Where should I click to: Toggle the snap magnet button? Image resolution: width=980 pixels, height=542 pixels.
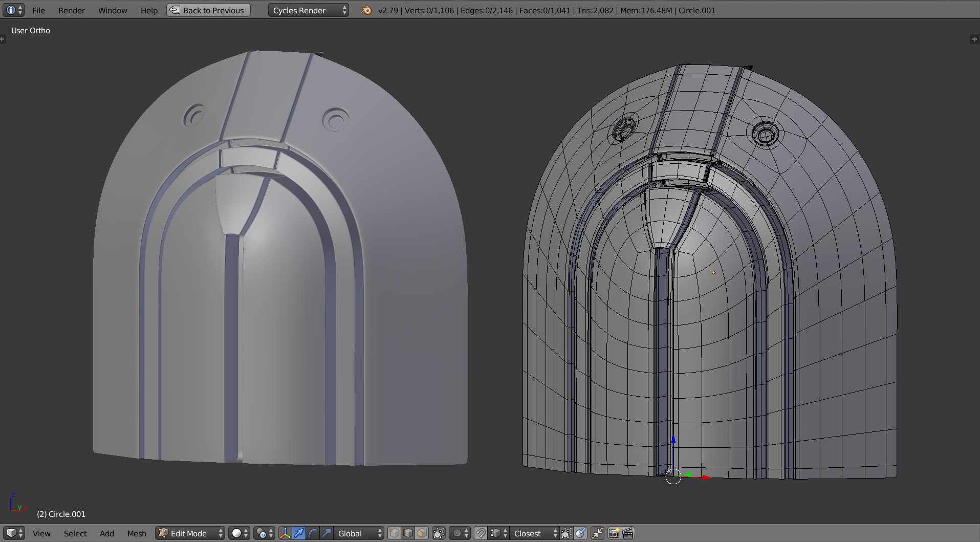pyautogui.click(x=480, y=533)
